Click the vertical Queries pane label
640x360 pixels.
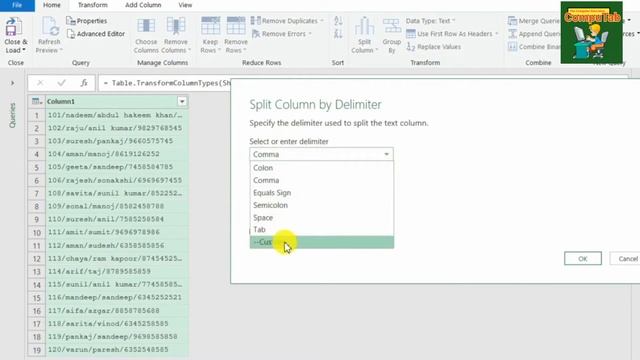(13, 115)
